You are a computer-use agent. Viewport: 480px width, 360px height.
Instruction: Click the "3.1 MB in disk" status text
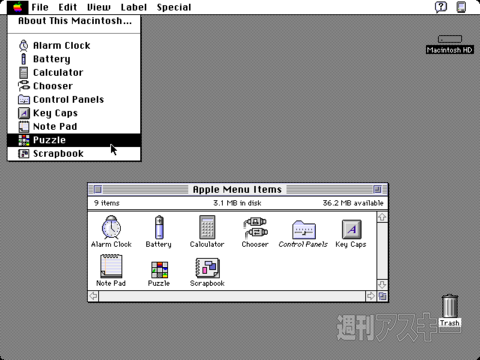(237, 203)
